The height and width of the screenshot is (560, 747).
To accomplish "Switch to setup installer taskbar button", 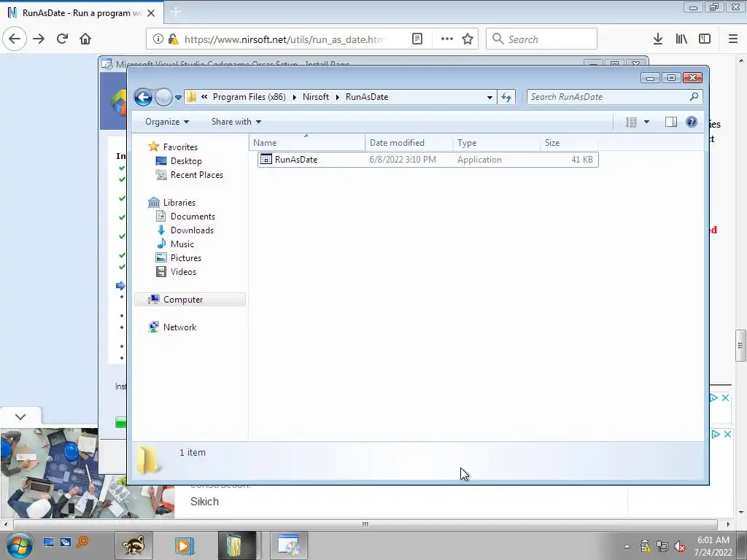I will 289,545.
